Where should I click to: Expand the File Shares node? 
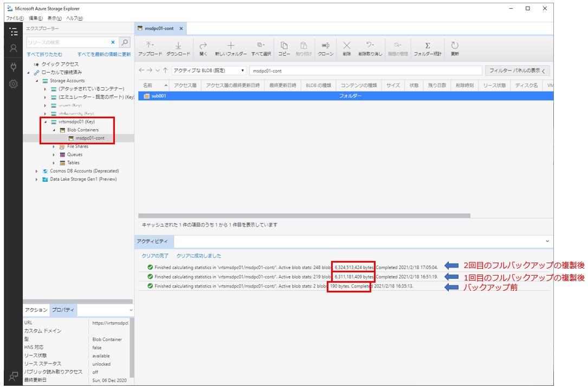54,146
